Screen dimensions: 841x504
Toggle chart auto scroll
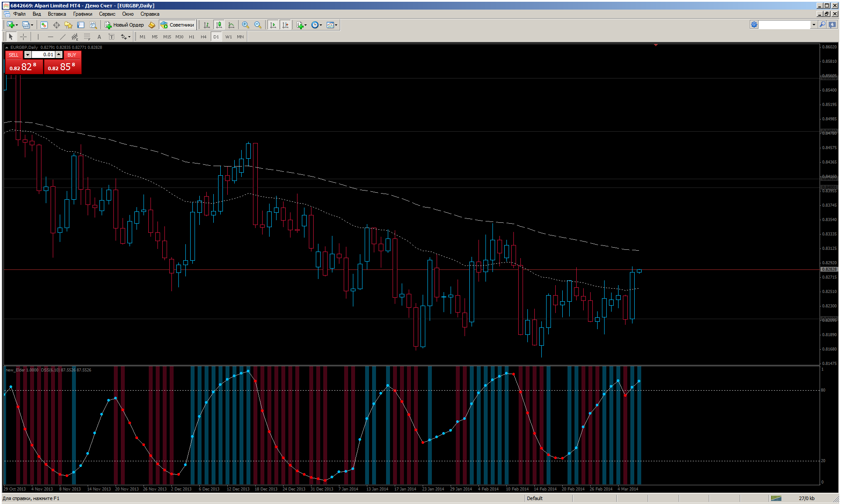click(x=273, y=25)
